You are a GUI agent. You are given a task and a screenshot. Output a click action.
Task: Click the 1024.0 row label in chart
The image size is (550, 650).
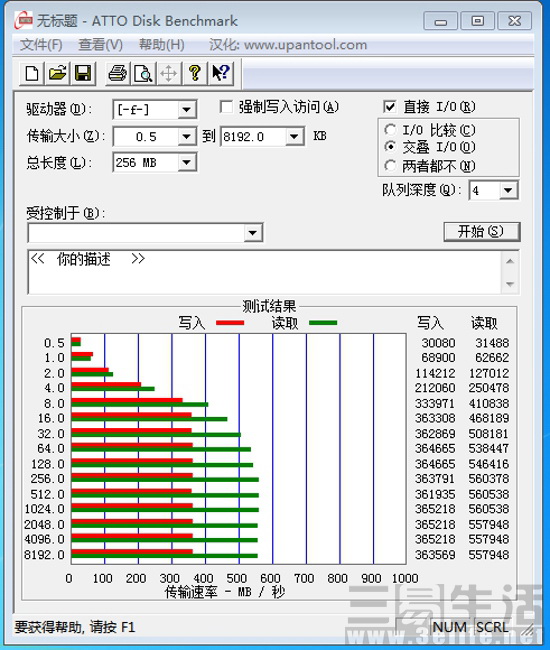[44, 509]
